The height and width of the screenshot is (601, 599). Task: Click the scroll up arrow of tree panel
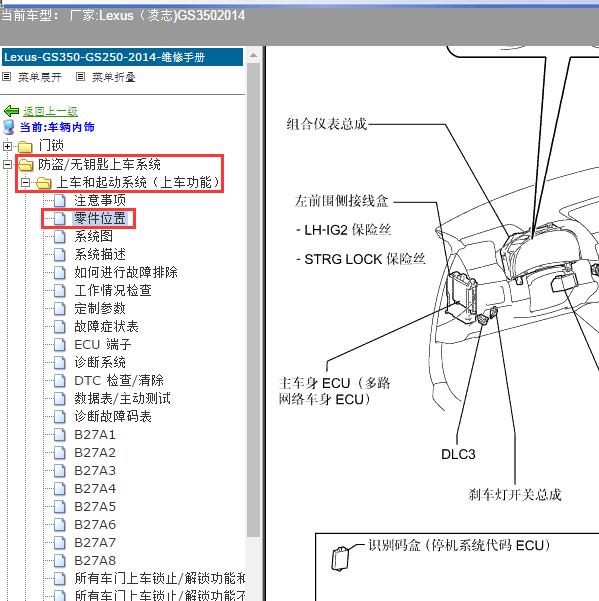253,56
